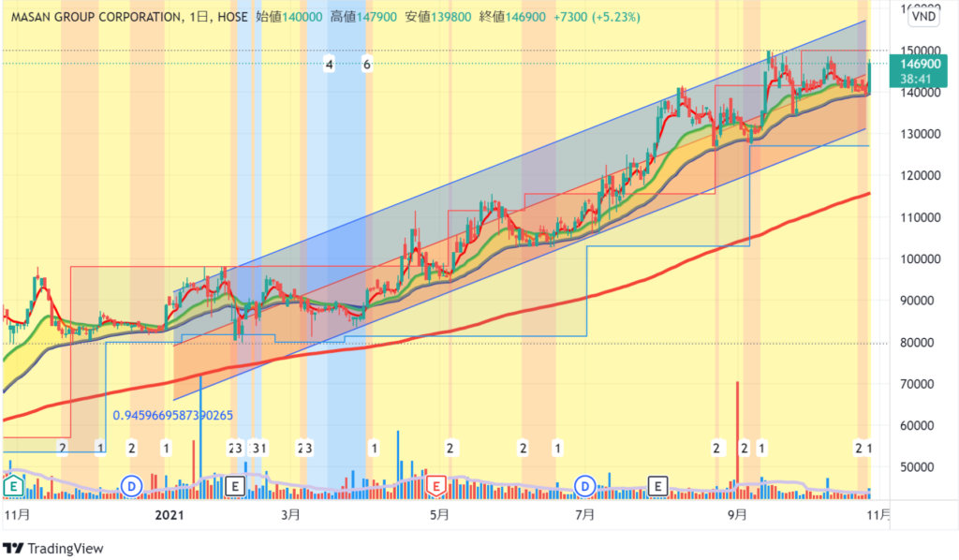The width and height of the screenshot is (959, 560).
Task: Click the TradingView logo
Action: 53,549
